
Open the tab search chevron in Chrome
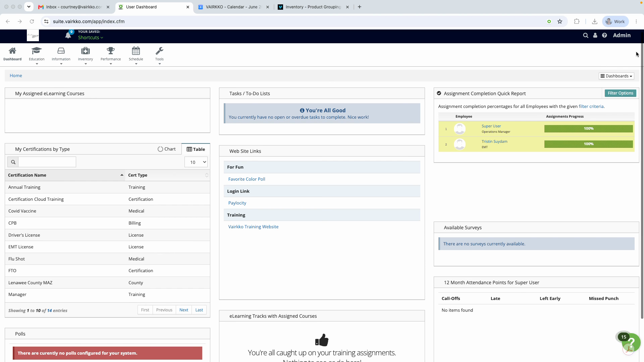[29, 7]
